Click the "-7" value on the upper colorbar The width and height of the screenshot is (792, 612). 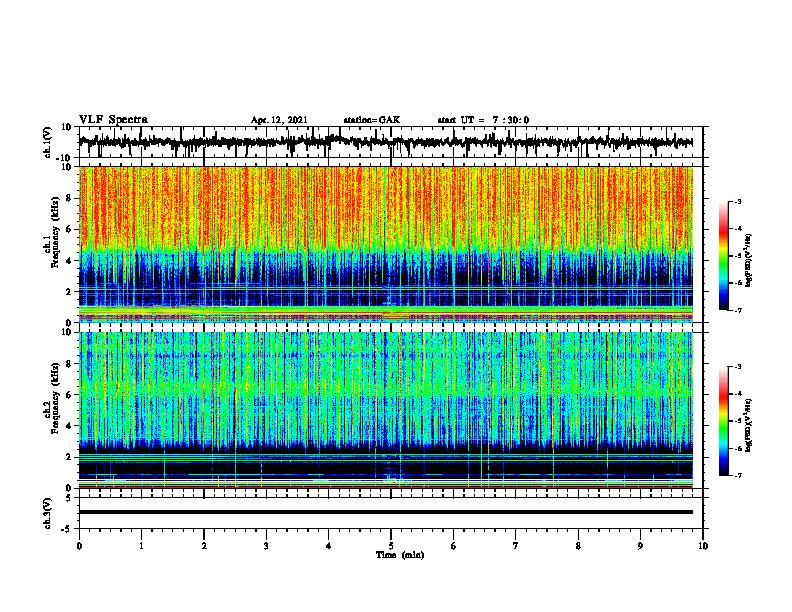click(737, 310)
